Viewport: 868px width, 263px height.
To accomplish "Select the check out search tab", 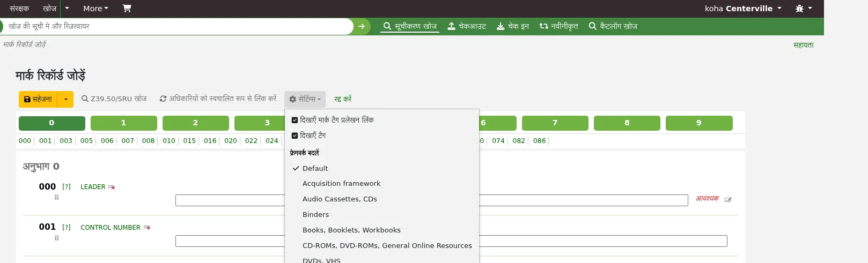I will coord(467,26).
